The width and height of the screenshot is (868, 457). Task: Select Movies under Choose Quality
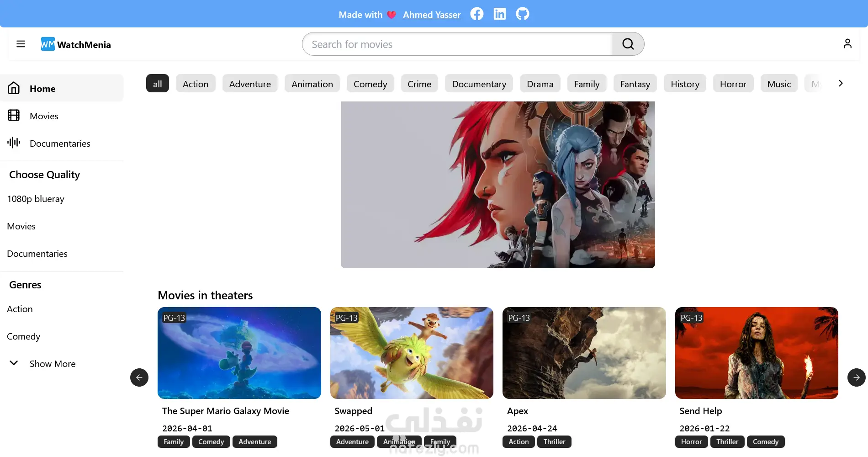pyautogui.click(x=21, y=226)
